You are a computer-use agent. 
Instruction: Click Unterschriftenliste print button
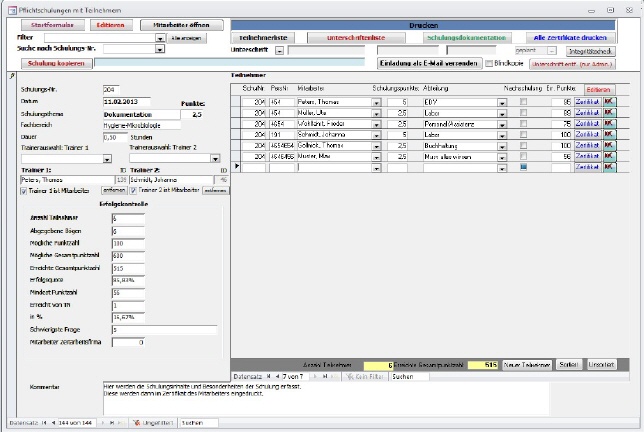[x=356, y=38]
